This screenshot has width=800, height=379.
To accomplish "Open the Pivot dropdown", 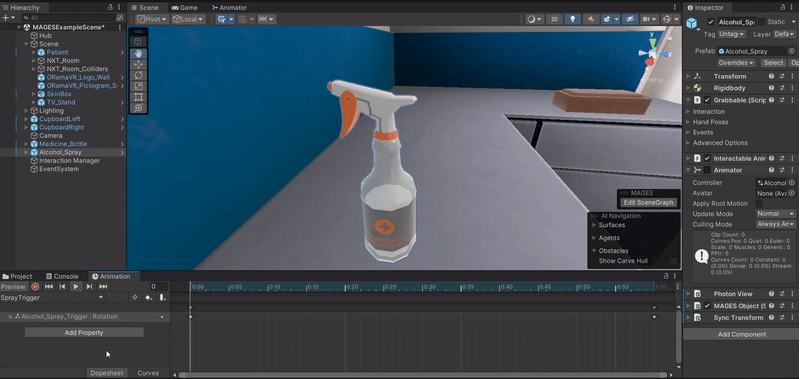I will tap(152, 19).
